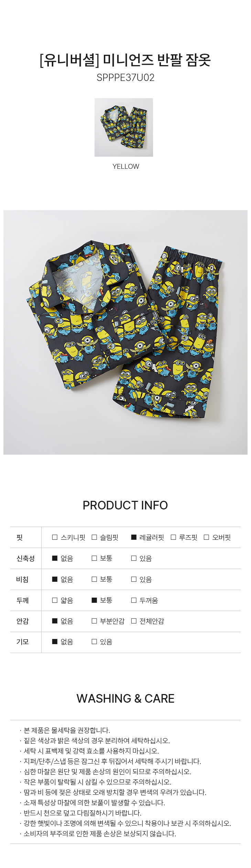This screenshot has height=868, width=251.
Task: Click the large Minions pajama product photo
Action: tap(125, 332)
